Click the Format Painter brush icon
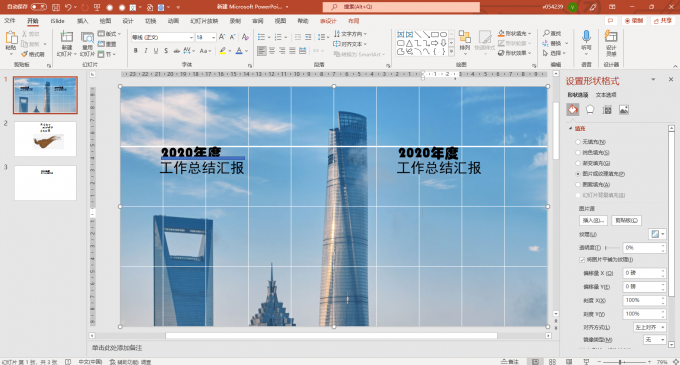 [x=24, y=54]
